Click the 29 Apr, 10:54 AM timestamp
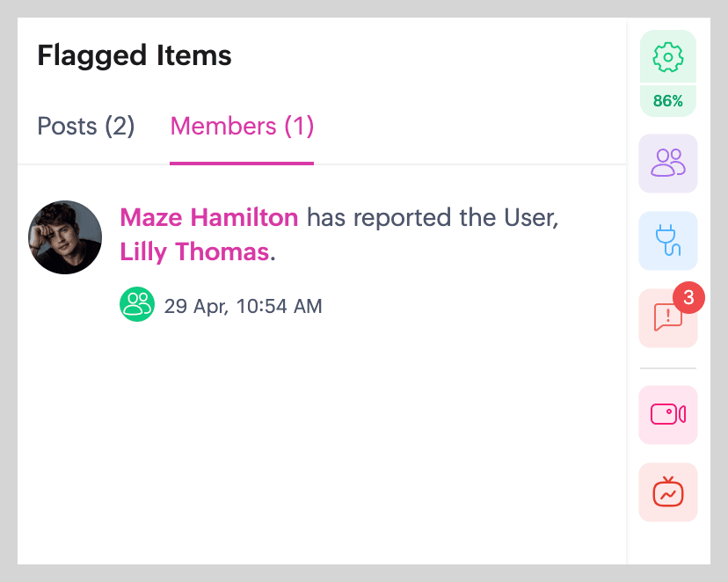Image resolution: width=728 pixels, height=582 pixels. pos(244,307)
